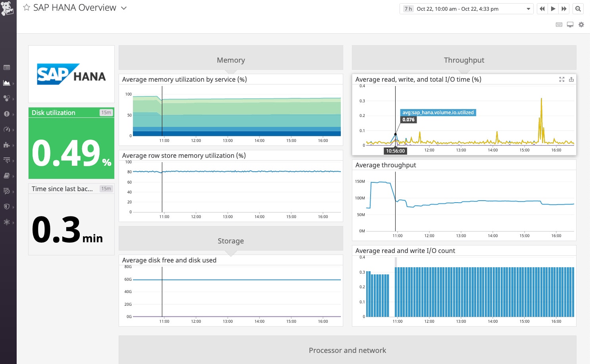Viewport: 590px width, 364px height.
Task: Open dashboard settings with the gear icon
Action: 581,24
